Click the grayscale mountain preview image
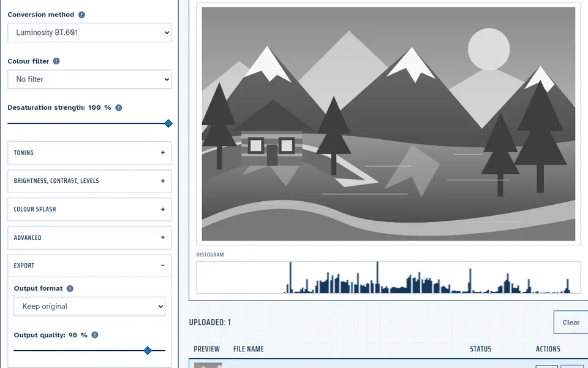This screenshot has width=588, height=368. pyautogui.click(x=388, y=124)
